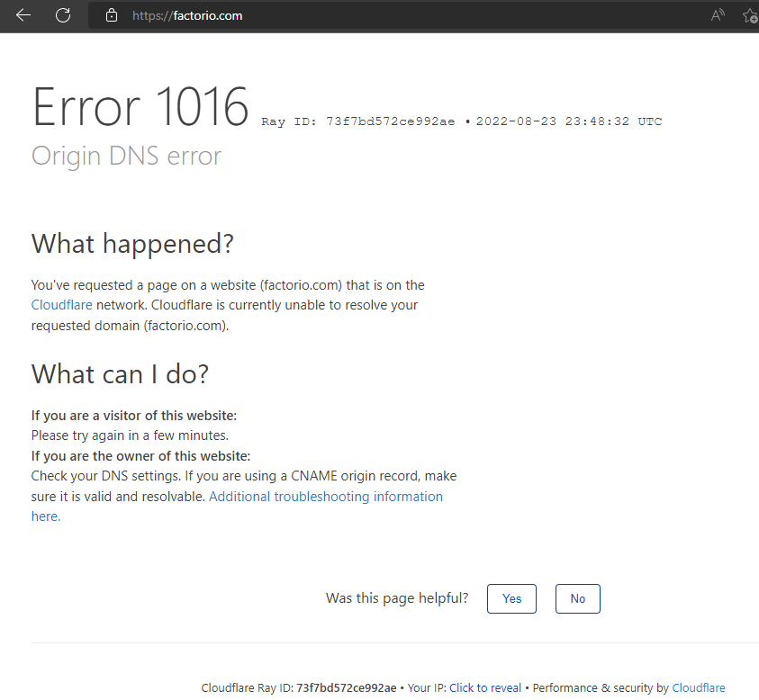Image resolution: width=759 pixels, height=700 pixels.
Task: Add page to favorites star icon
Action: pyautogui.click(x=750, y=16)
